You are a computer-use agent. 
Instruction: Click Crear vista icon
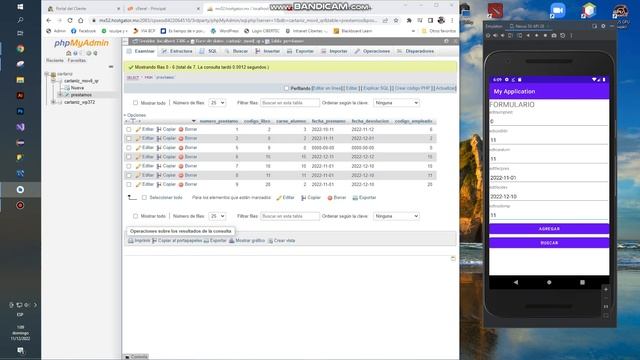click(x=270, y=241)
